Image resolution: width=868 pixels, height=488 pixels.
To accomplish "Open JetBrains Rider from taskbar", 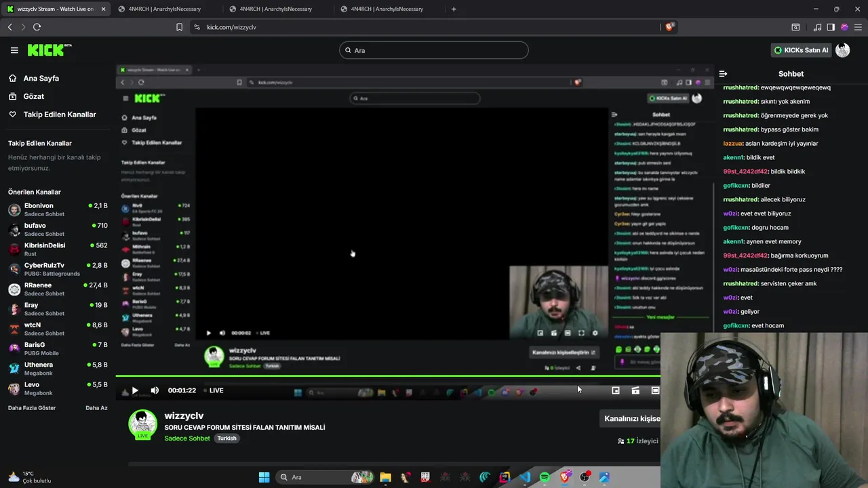I will pos(505,477).
